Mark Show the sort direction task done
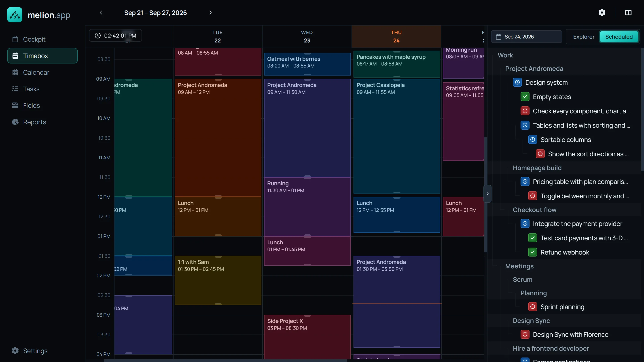The image size is (644, 362). [540, 154]
